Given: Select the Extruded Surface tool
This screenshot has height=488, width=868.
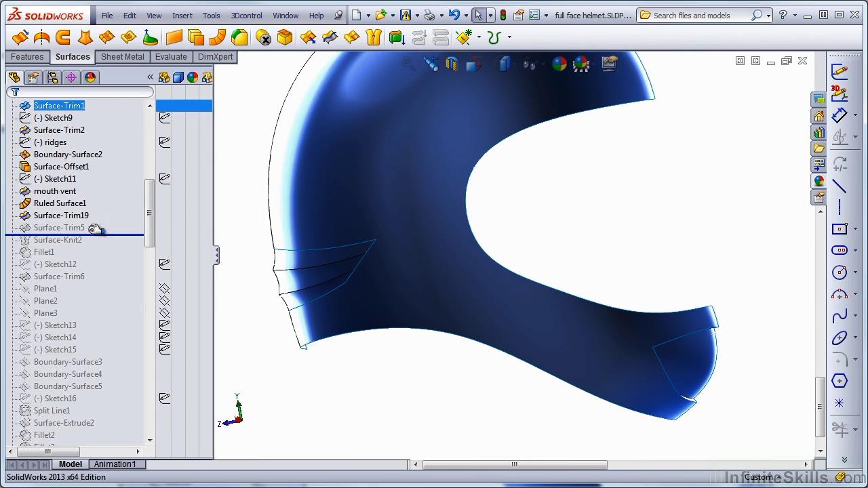Looking at the screenshot, I should pyautogui.click(x=20, y=37).
